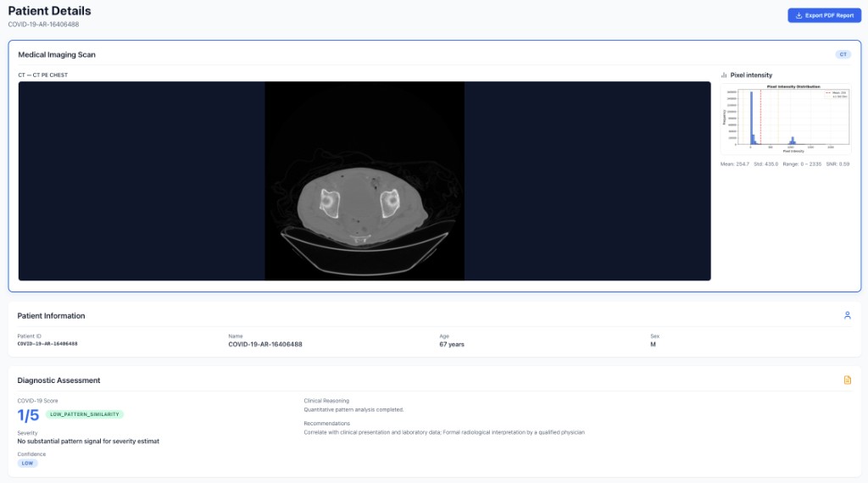Click the 1/5 COVID-19 score
The image size is (868, 483).
(x=28, y=415)
